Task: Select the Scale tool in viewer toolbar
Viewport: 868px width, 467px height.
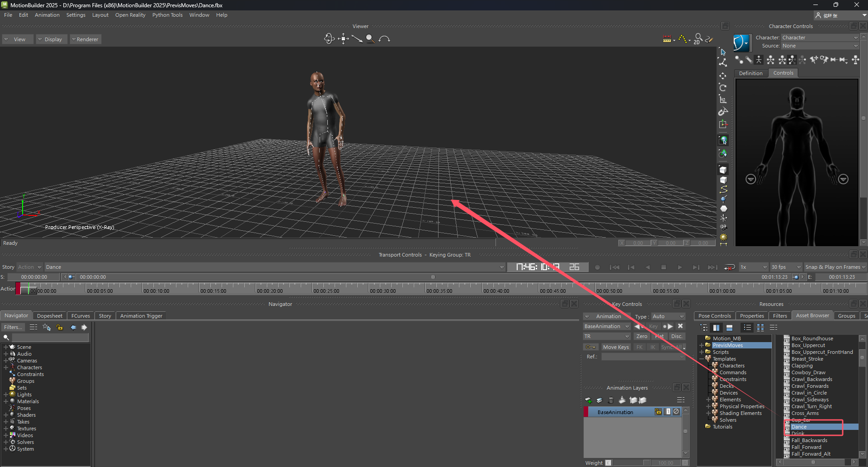Action: [x=723, y=100]
